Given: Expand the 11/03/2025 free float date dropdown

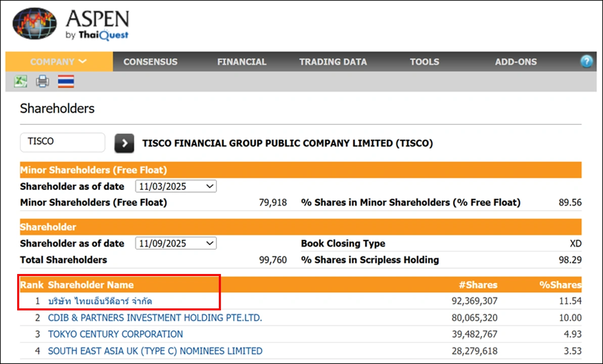Looking at the screenshot, I should (176, 187).
